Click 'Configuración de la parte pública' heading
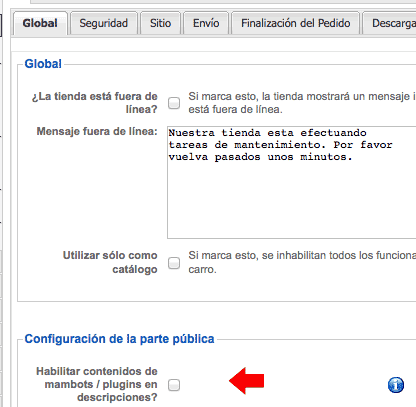The width and height of the screenshot is (416, 407). [119, 339]
